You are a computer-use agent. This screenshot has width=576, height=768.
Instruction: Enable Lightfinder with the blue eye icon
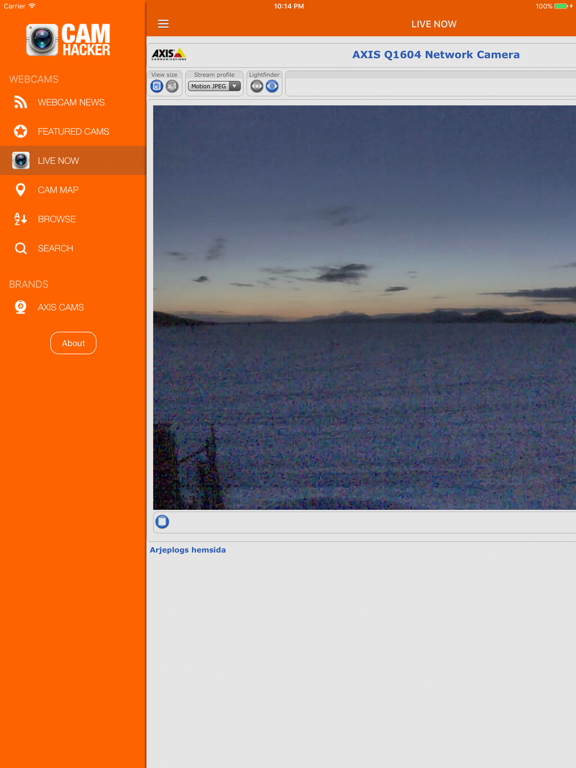pos(272,86)
